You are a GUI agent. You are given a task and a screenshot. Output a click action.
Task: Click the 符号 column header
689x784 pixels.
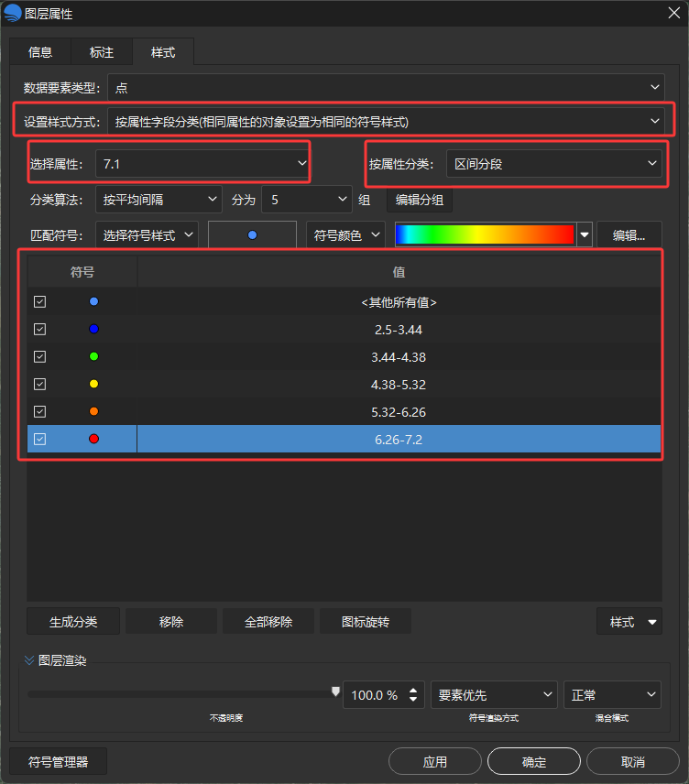(82, 272)
